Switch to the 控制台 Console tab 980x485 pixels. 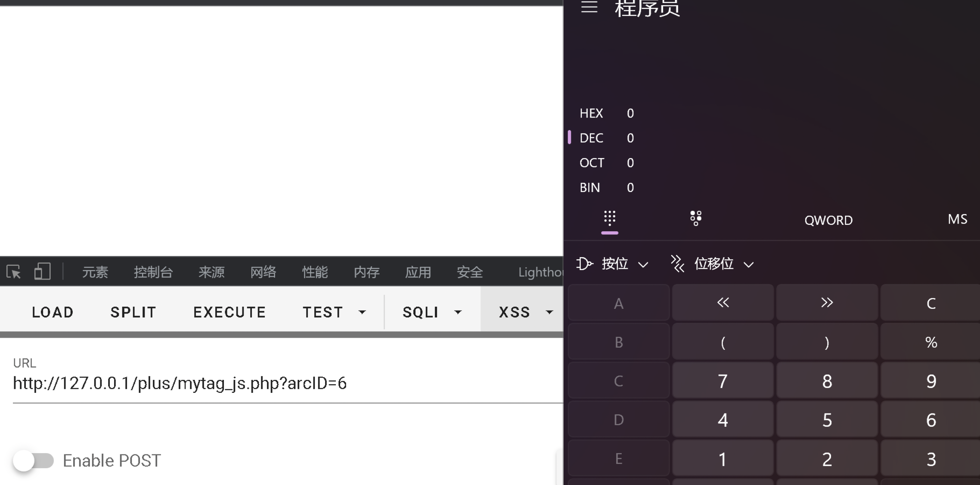click(x=153, y=272)
